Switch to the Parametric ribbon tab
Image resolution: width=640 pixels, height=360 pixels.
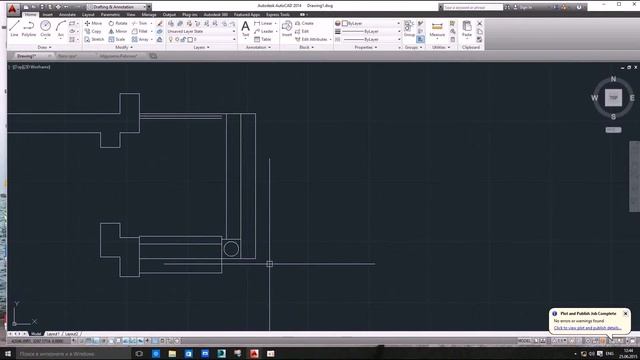[110, 15]
